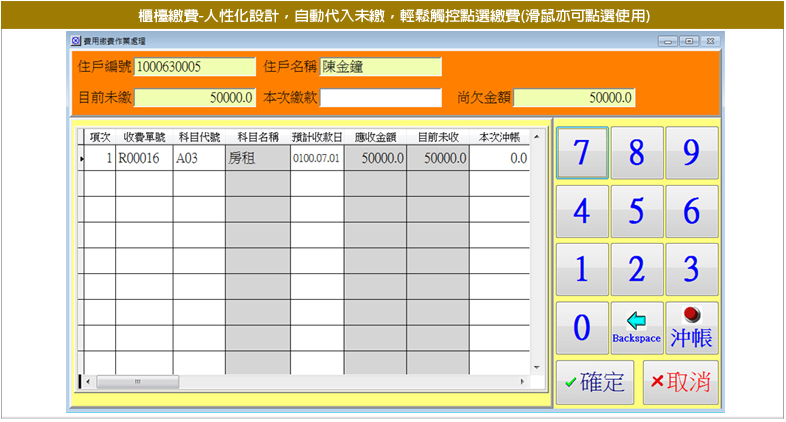Image resolution: width=786 pixels, height=422 pixels.
Task: Tap the number 5 keypad button
Action: pos(636,211)
